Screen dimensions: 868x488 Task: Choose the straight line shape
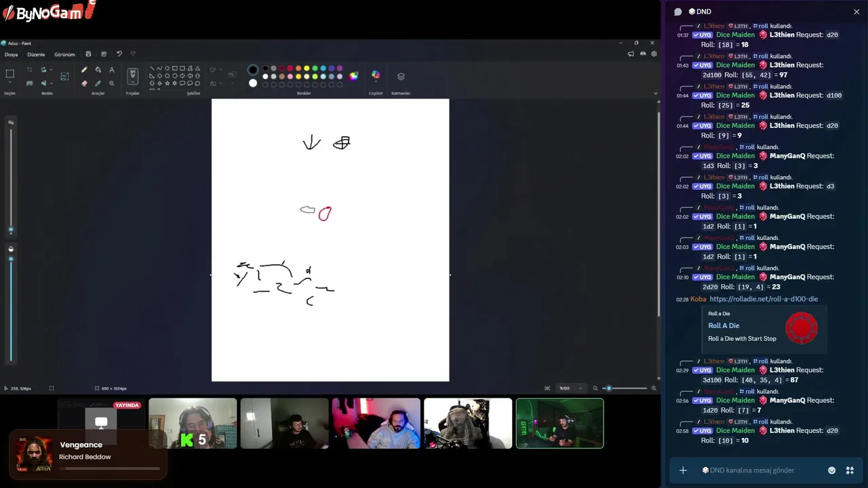(x=152, y=68)
